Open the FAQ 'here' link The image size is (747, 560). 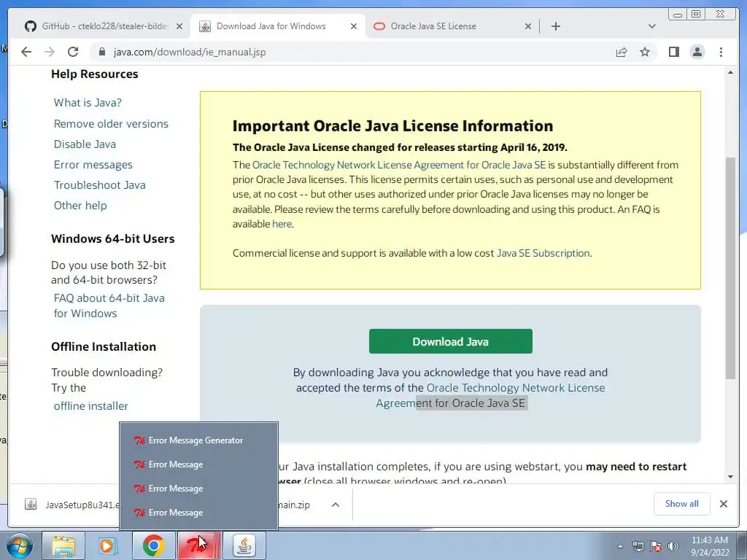click(x=282, y=224)
